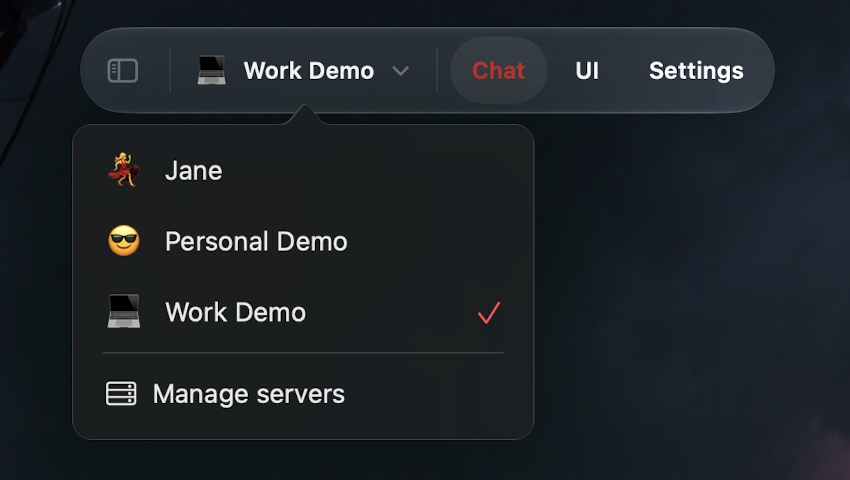Click the laptop emoji beside Work Demo in list

tap(124, 311)
